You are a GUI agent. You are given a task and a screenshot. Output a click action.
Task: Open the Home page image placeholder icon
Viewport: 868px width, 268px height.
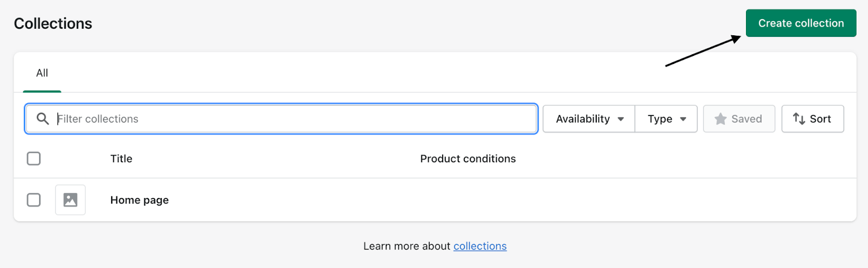[71, 200]
